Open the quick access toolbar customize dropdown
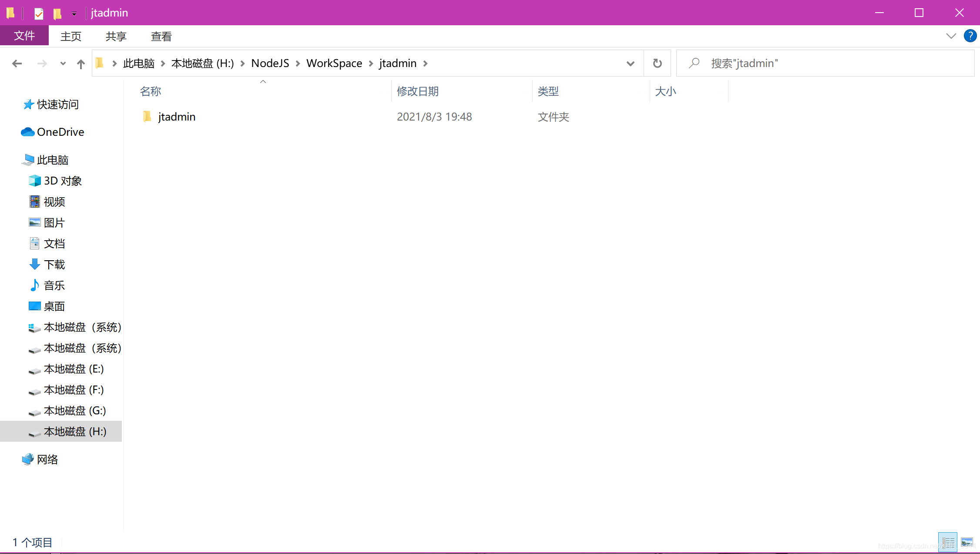The height and width of the screenshot is (554, 980). point(74,13)
